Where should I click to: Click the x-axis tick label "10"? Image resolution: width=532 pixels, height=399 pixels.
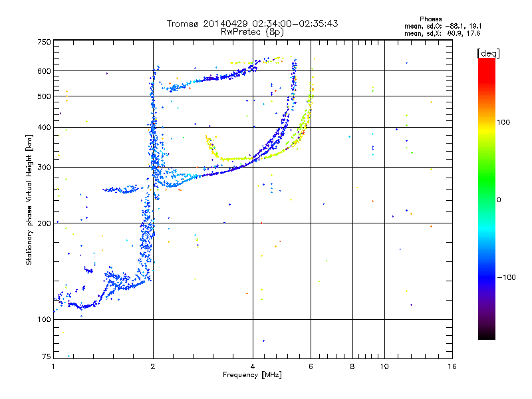[x=384, y=366]
